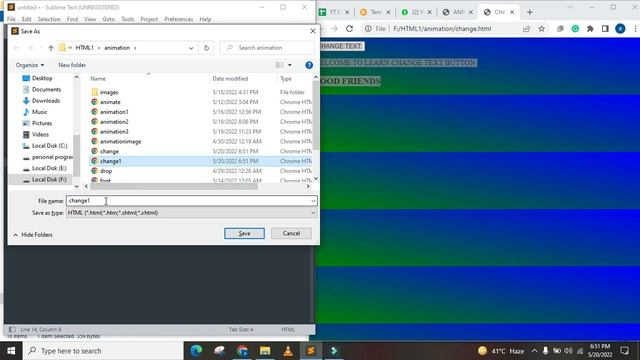This screenshot has width=640, height=360.
Task: Click the Chrome address bar URL
Action: click(442, 29)
